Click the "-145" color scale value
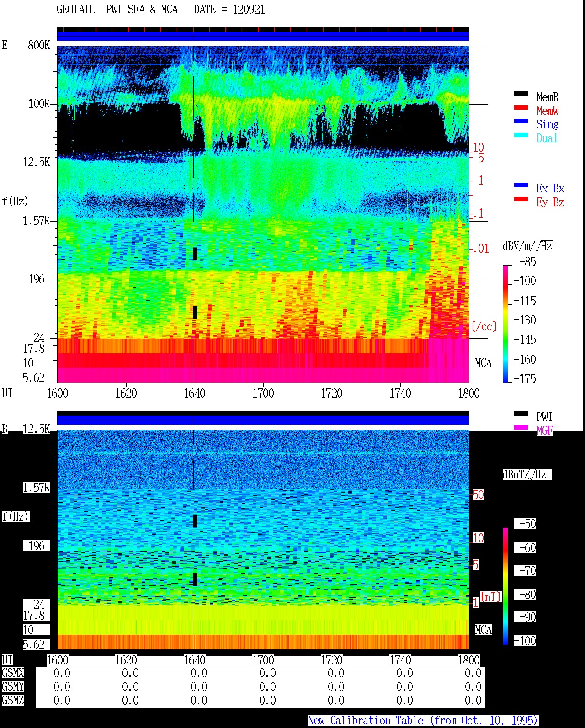Viewport: 585px width, 728px height. [x=525, y=340]
